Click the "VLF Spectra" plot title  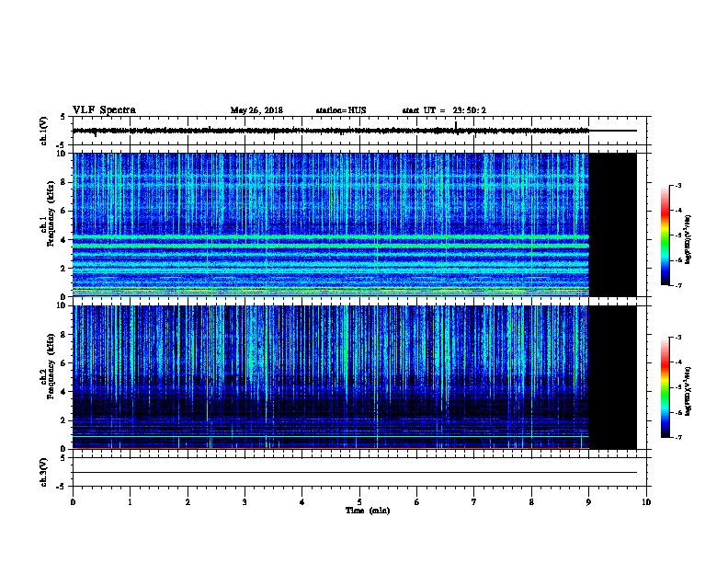pyautogui.click(x=104, y=110)
